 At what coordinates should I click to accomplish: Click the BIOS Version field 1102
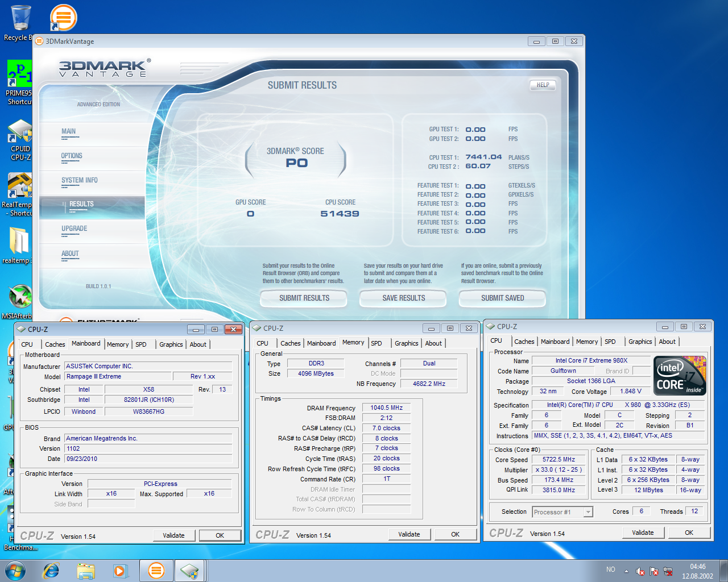point(148,448)
